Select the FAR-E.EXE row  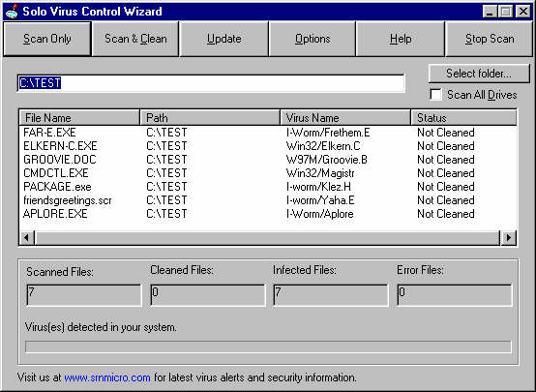pos(268,133)
